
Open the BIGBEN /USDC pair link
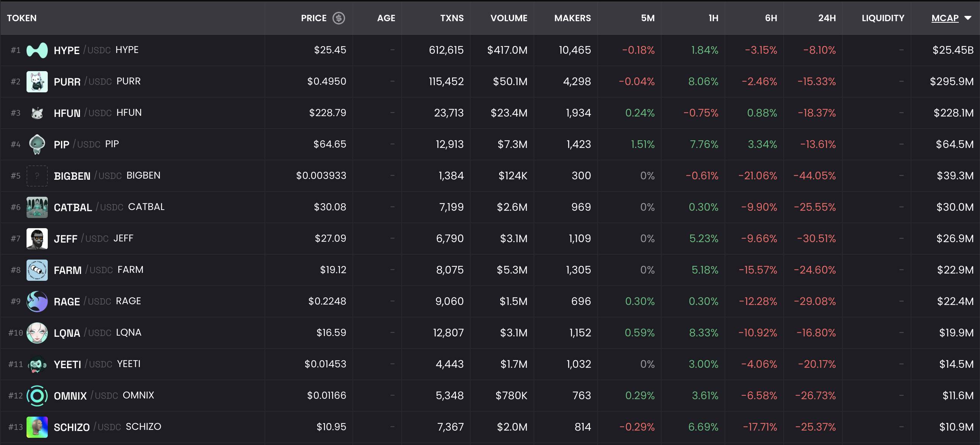click(107, 176)
